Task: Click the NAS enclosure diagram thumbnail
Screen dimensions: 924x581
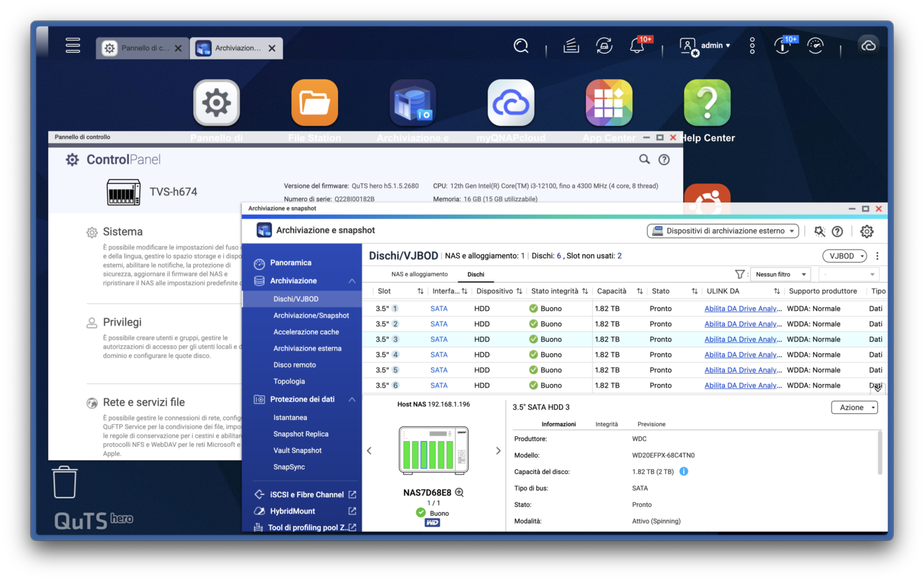Action: point(434,451)
